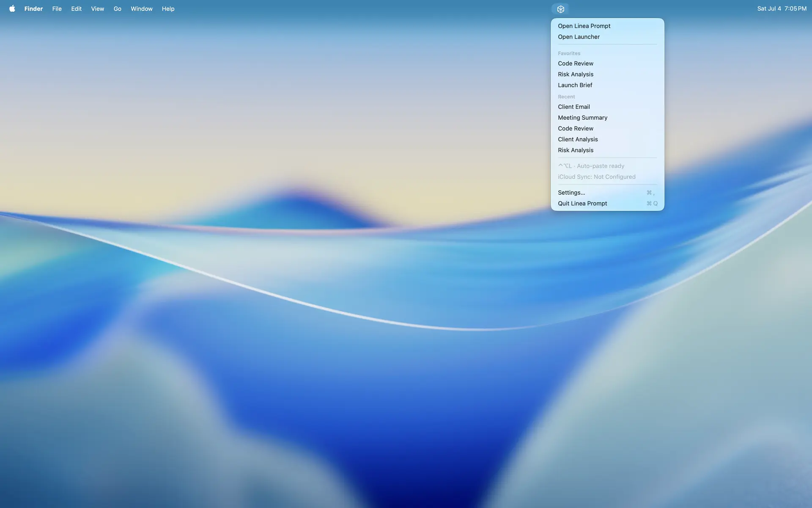Open recent Meeting Summary prompt
The width and height of the screenshot is (812, 508).
click(607, 118)
